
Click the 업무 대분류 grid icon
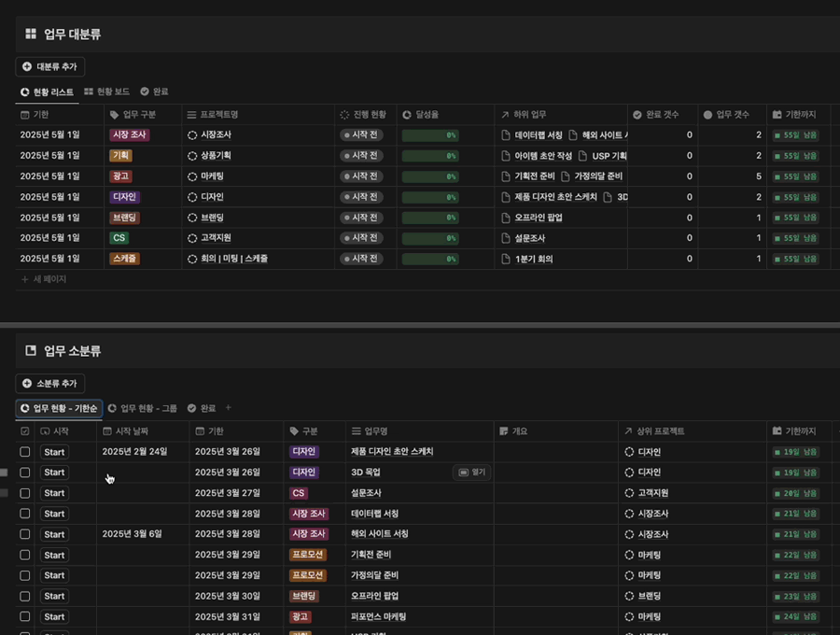31,35
